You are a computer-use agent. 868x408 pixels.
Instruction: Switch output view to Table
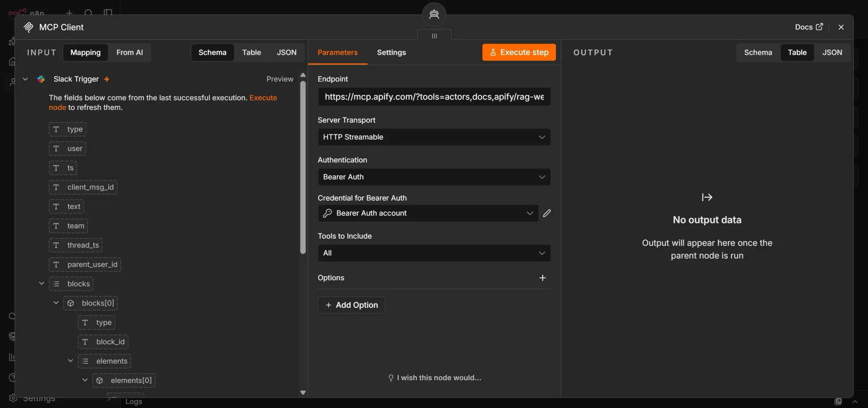click(797, 53)
